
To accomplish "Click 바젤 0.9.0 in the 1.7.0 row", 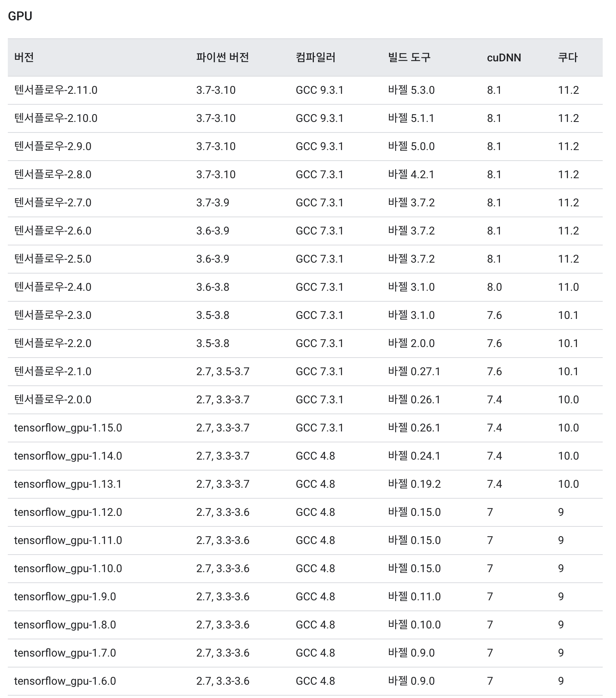I will click(411, 653).
